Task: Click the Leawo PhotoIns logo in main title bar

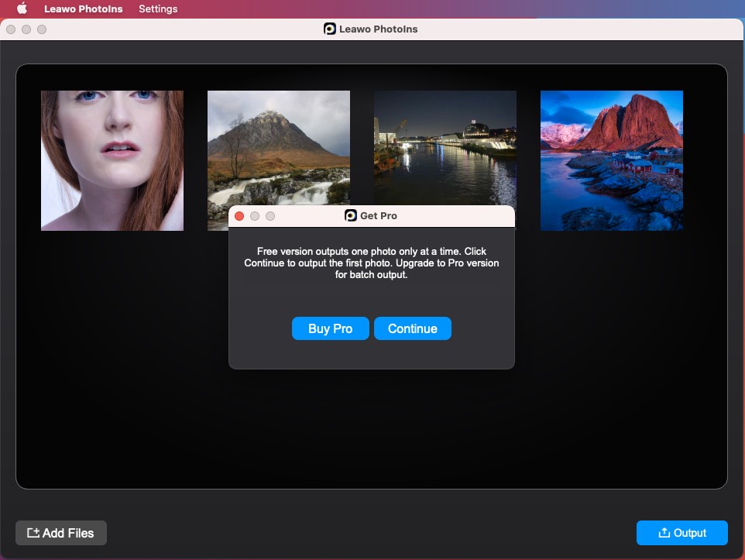Action: point(330,29)
